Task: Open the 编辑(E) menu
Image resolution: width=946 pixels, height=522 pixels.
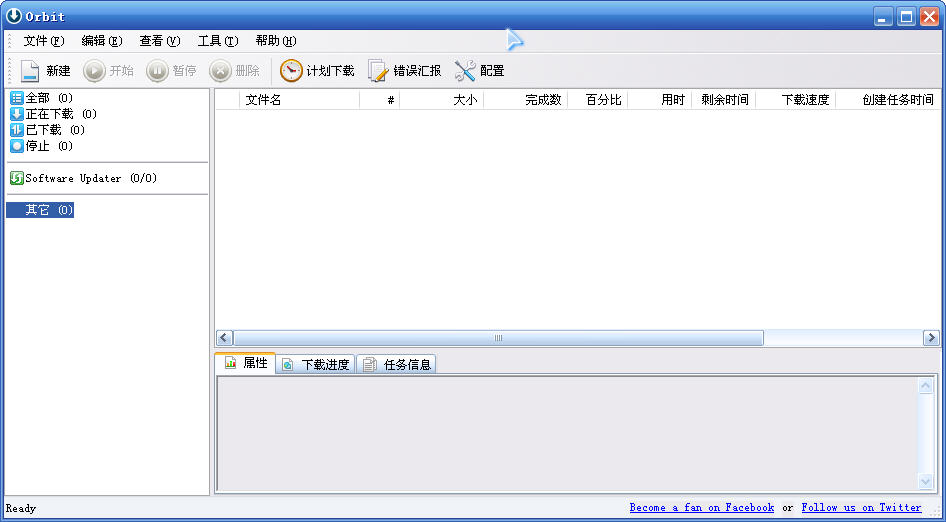Action: click(x=102, y=41)
